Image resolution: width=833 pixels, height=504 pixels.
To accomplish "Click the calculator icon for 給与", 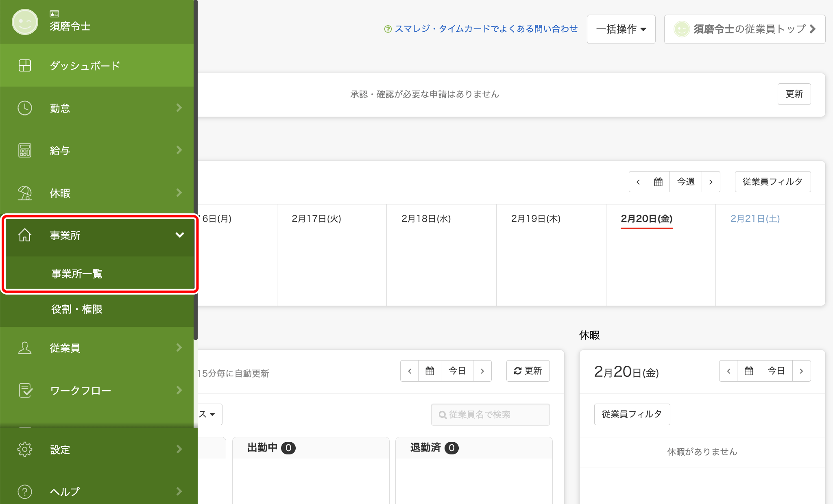I will pyautogui.click(x=25, y=150).
